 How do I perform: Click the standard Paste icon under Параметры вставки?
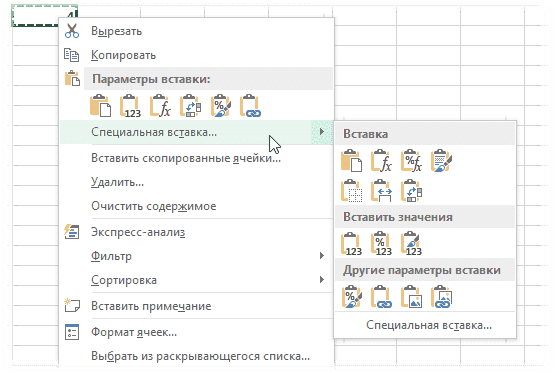(x=100, y=105)
